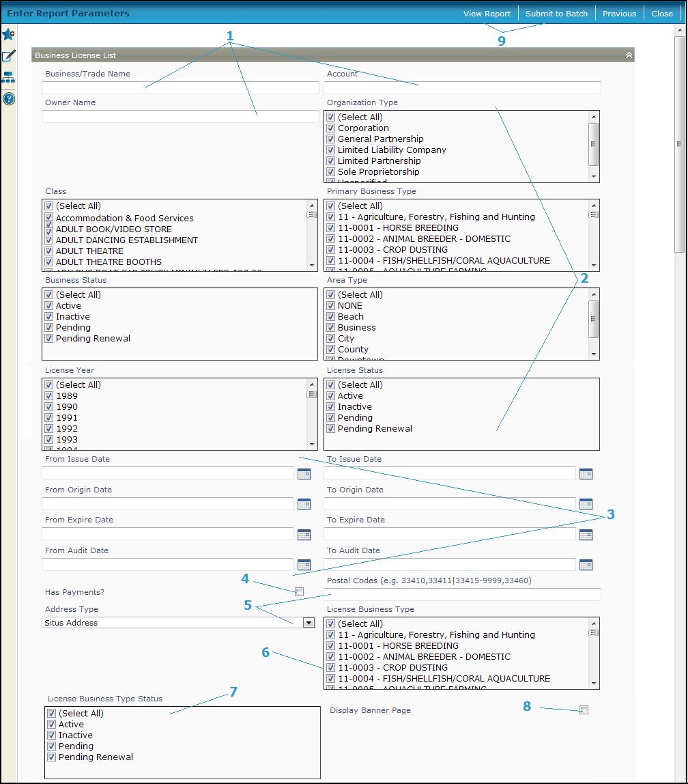Click the From Audit Date field
688x784 pixels.
click(168, 565)
